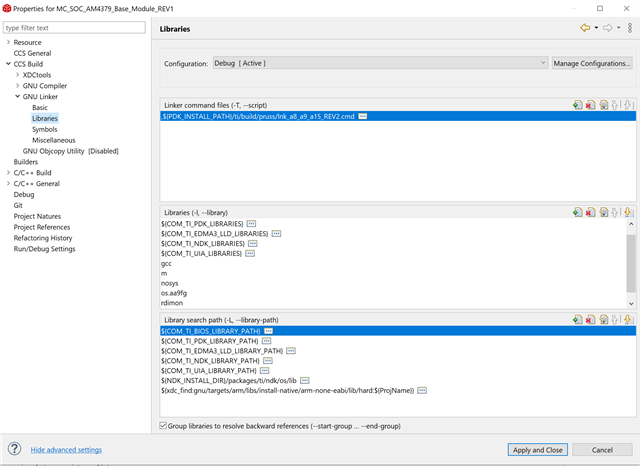Add a linker command file entry
This screenshot has width=640, height=466.
578,105
